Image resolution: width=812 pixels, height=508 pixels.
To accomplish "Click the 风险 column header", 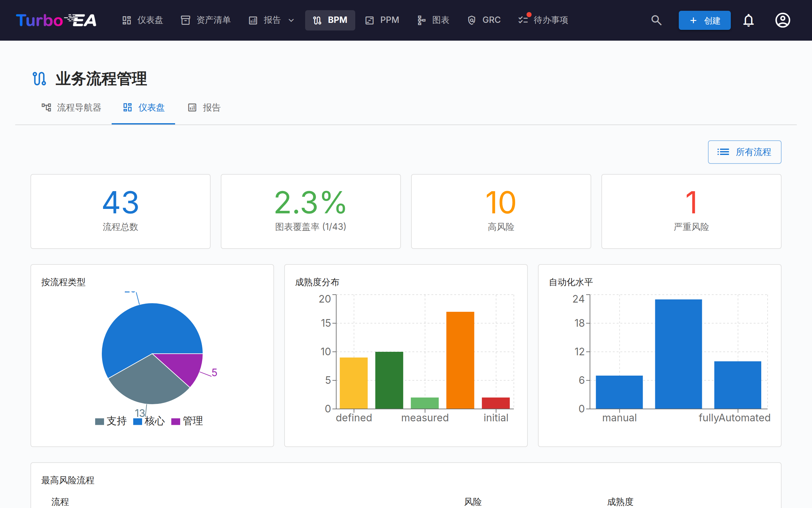I will click(x=473, y=502).
